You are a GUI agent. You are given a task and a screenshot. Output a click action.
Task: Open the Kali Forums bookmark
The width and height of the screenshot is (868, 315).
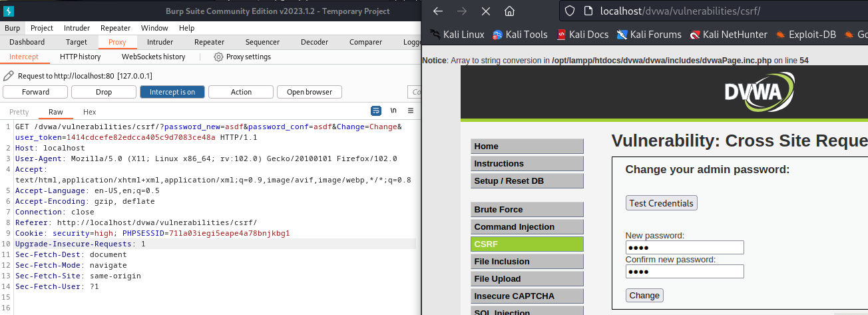click(649, 34)
